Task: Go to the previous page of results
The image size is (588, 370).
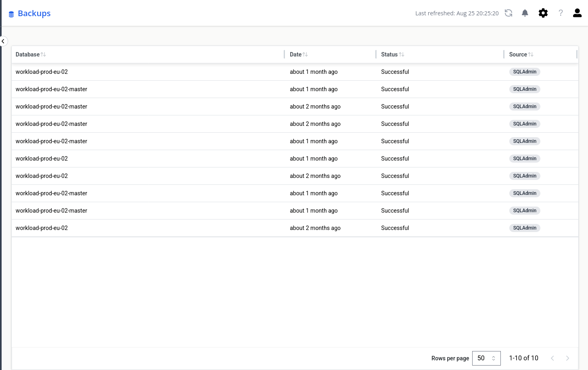Action: point(552,358)
